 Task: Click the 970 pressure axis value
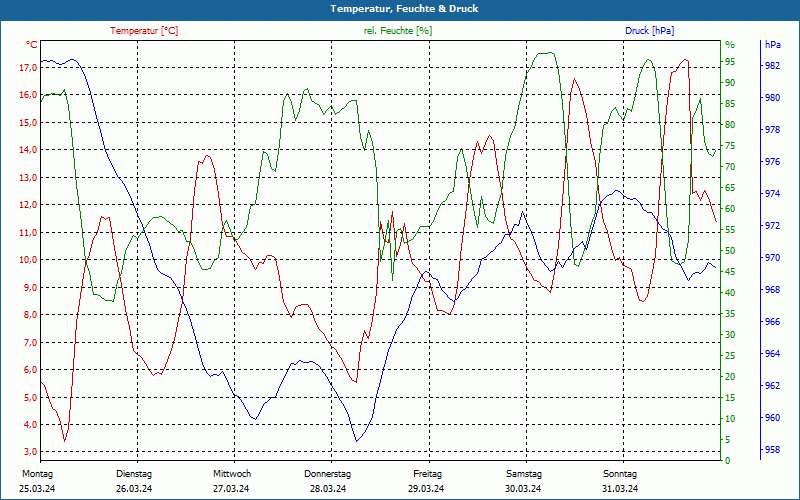[x=772, y=258]
